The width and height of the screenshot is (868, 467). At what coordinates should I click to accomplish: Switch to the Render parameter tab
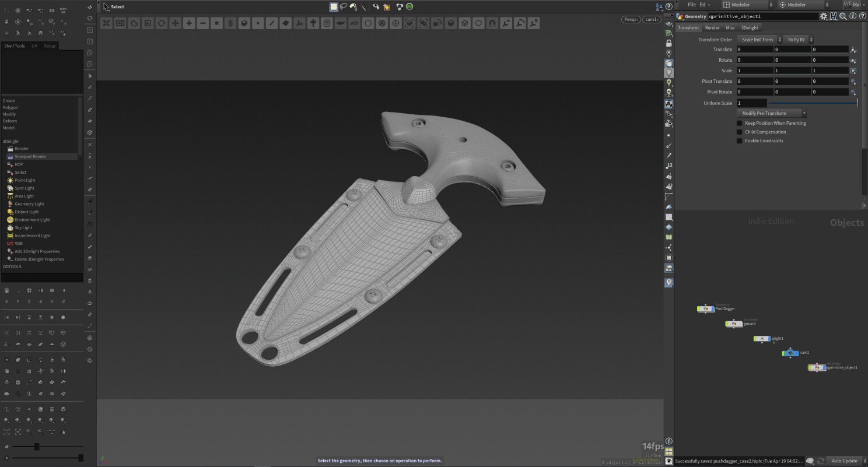pyautogui.click(x=712, y=27)
